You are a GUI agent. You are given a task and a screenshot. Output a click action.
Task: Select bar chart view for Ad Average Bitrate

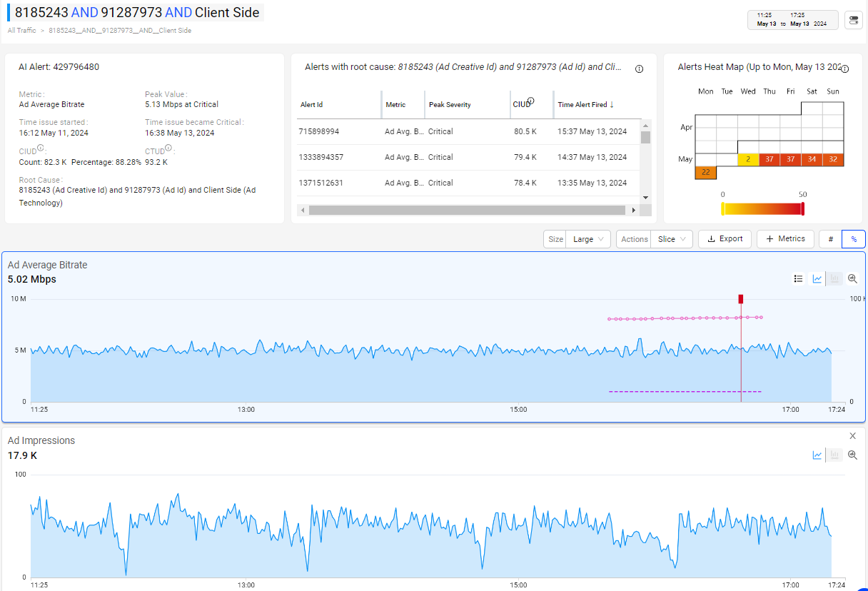pos(834,279)
